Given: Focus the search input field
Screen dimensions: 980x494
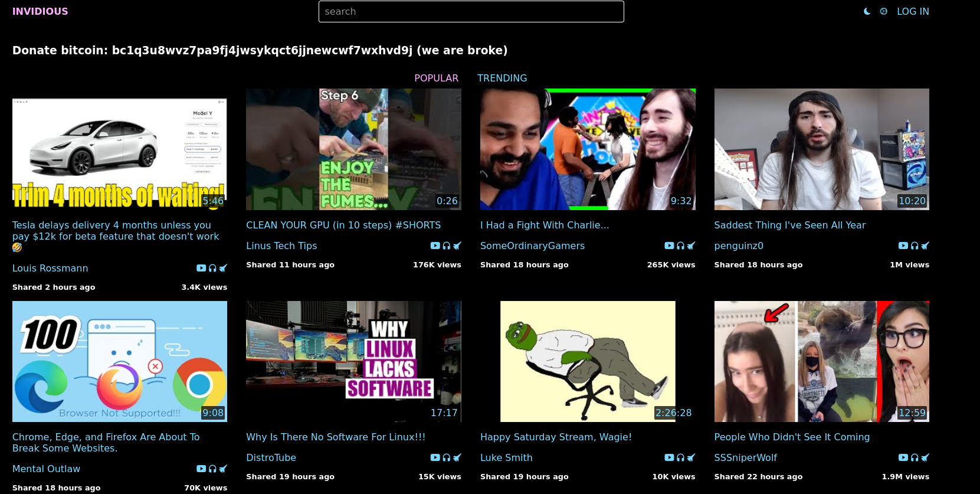Looking at the screenshot, I should (x=471, y=11).
